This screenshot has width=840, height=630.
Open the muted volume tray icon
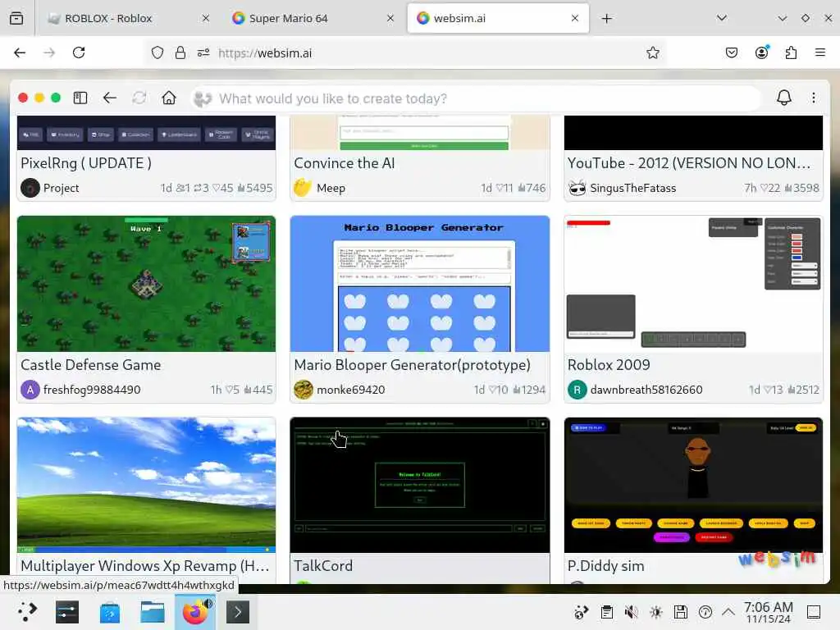[631, 612]
